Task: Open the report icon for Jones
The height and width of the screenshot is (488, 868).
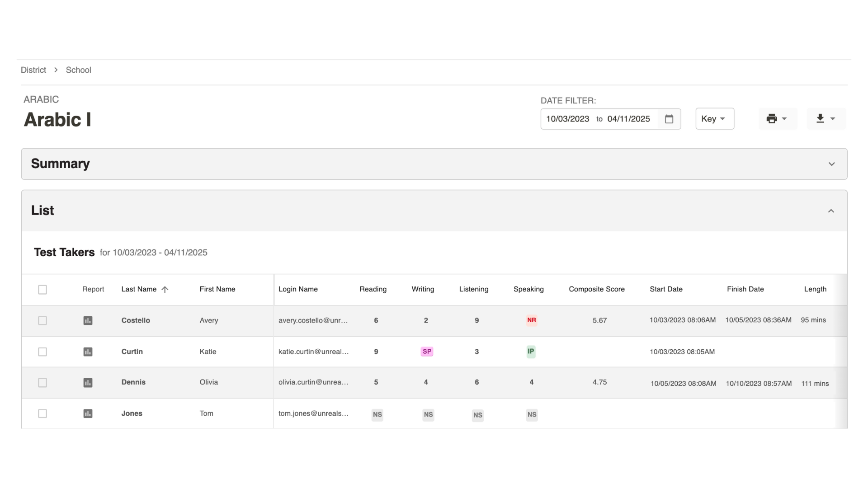Action: [88, 413]
